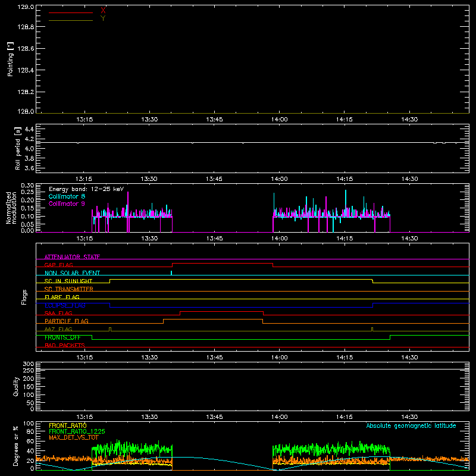Click the MAX_DET_VS_TOT legend label
Screen dimensions: 476x476
[x=74, y=437]
